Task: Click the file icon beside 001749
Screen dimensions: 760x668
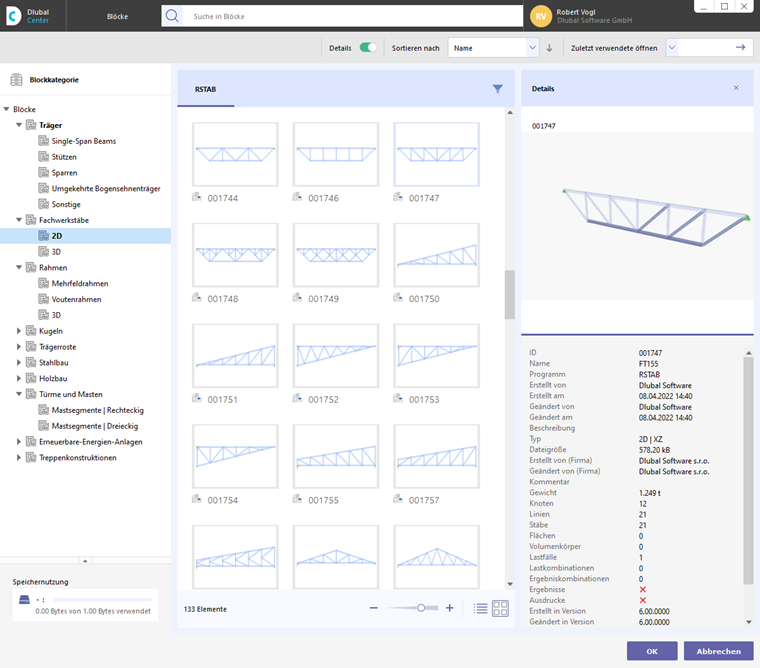Action: tap(297, 298)
